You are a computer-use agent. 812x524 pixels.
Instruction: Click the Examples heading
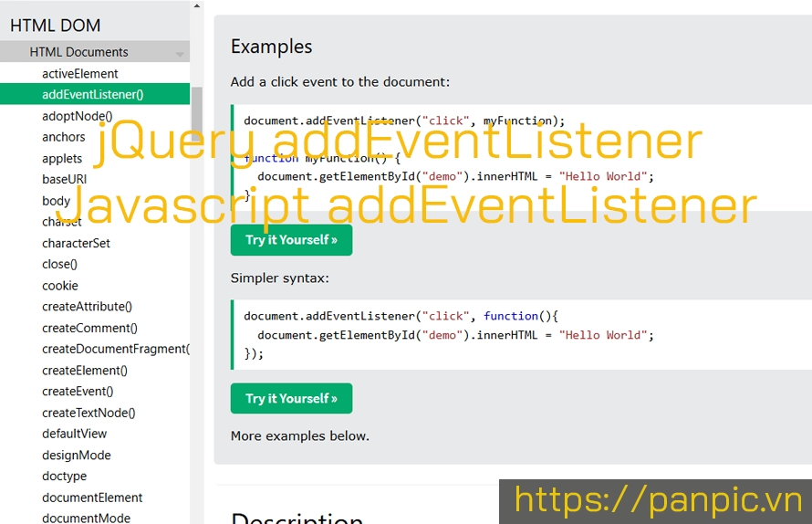click(x=271, y=47)
